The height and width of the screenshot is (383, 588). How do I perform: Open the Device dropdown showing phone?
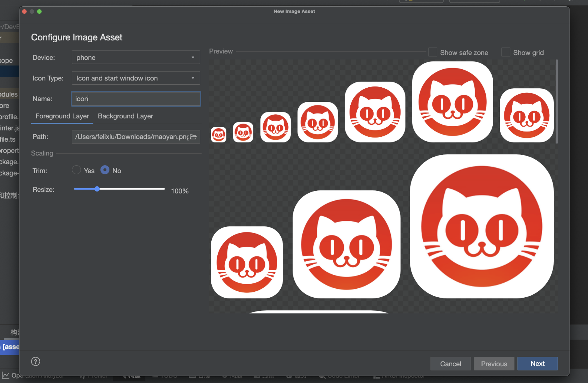pos(136,57)
